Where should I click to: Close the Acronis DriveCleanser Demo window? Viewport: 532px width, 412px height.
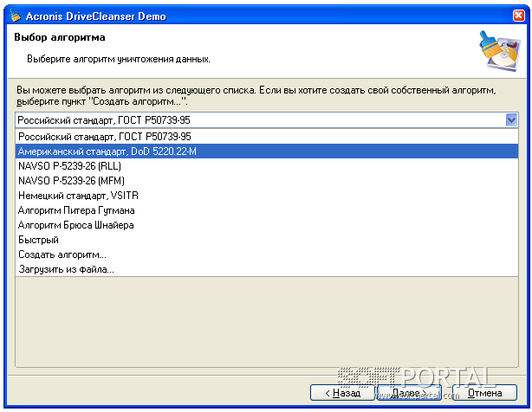(x=518, y=16)
